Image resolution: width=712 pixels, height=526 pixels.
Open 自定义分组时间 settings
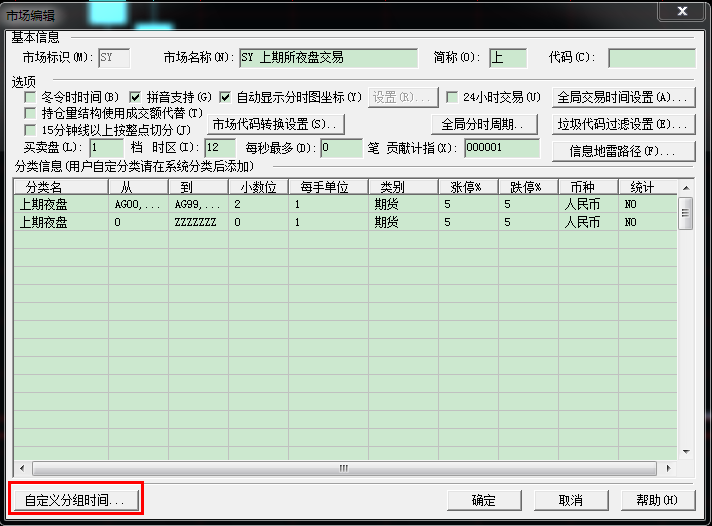click(x=76, y=500)
